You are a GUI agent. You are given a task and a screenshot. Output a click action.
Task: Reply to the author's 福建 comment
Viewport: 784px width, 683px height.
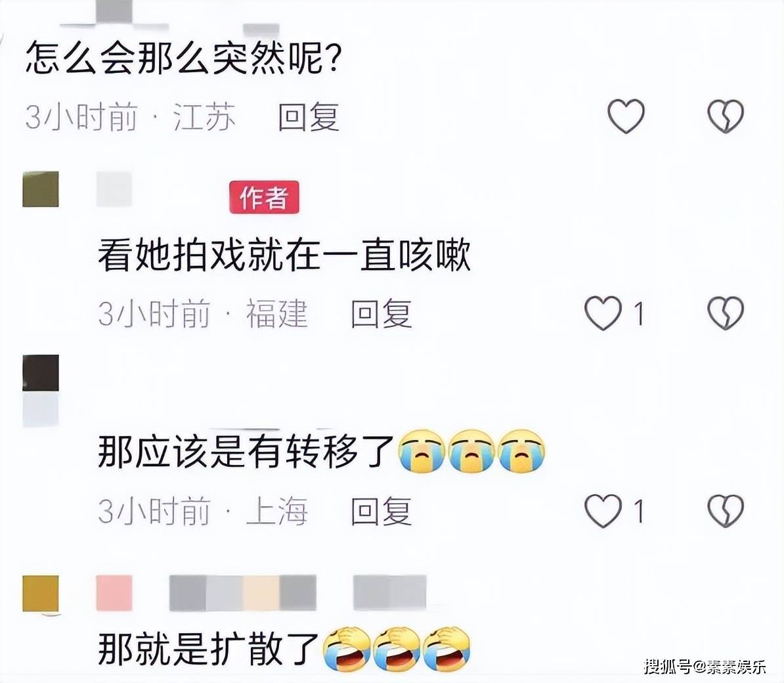click(x=381, y=314)
